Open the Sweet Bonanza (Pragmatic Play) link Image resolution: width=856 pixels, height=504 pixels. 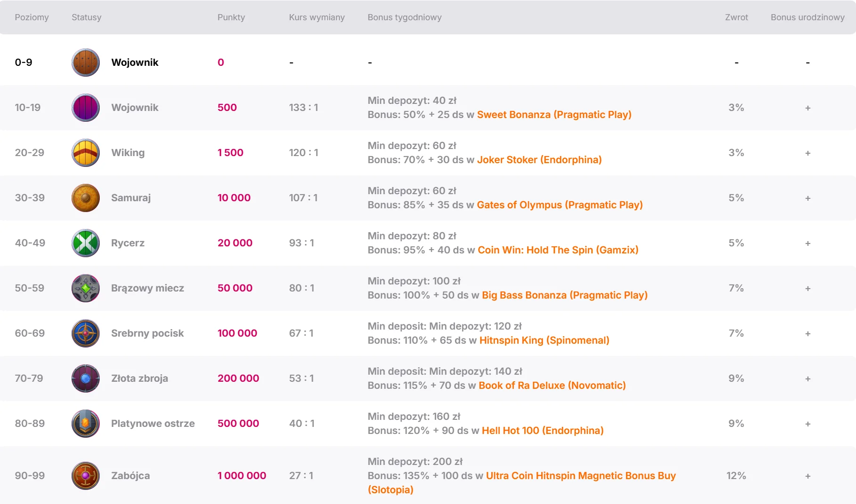click(554, 115)
